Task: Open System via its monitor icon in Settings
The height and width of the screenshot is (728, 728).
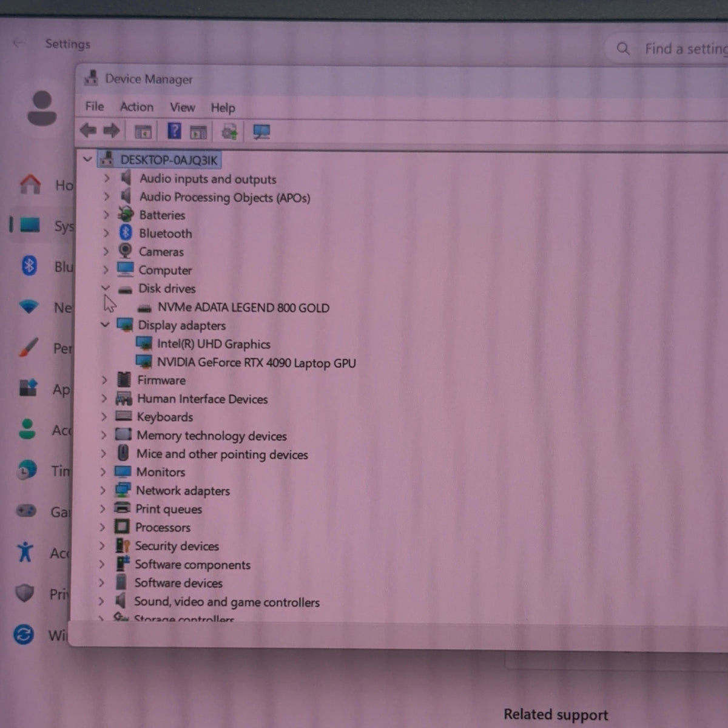Action: [30, 226]
